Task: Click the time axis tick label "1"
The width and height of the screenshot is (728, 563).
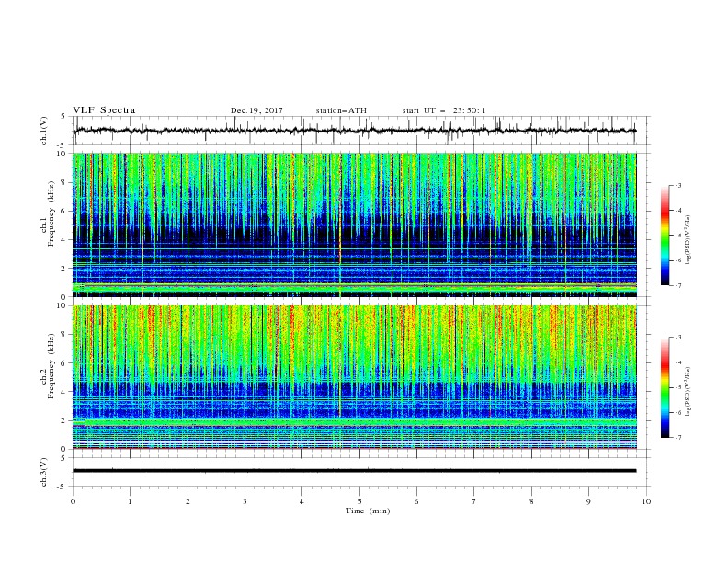Action: (130, 501)
